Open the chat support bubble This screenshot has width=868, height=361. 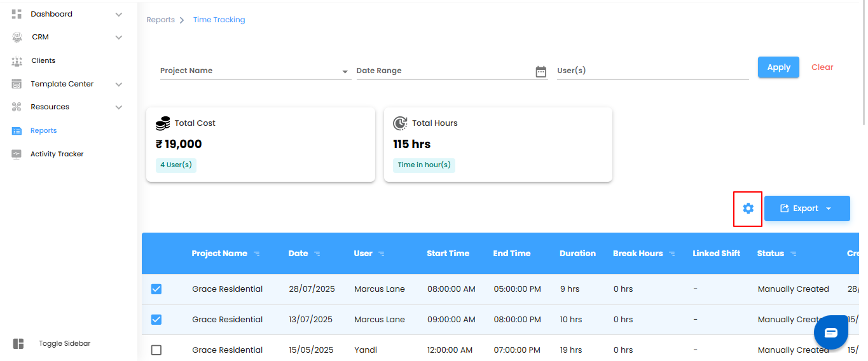(831, 332)
